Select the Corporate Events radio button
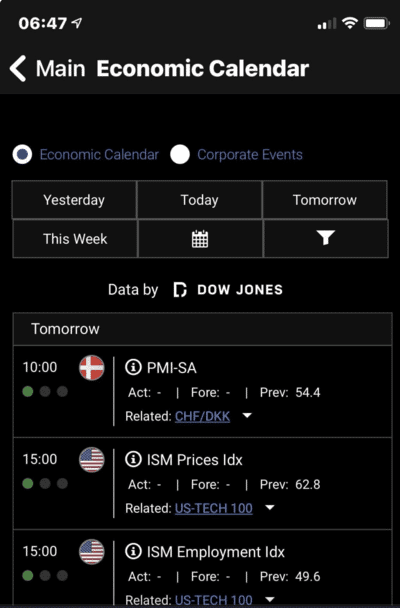Screen dimensions: 400x608 pyautogui.click(x=180, y=154)
